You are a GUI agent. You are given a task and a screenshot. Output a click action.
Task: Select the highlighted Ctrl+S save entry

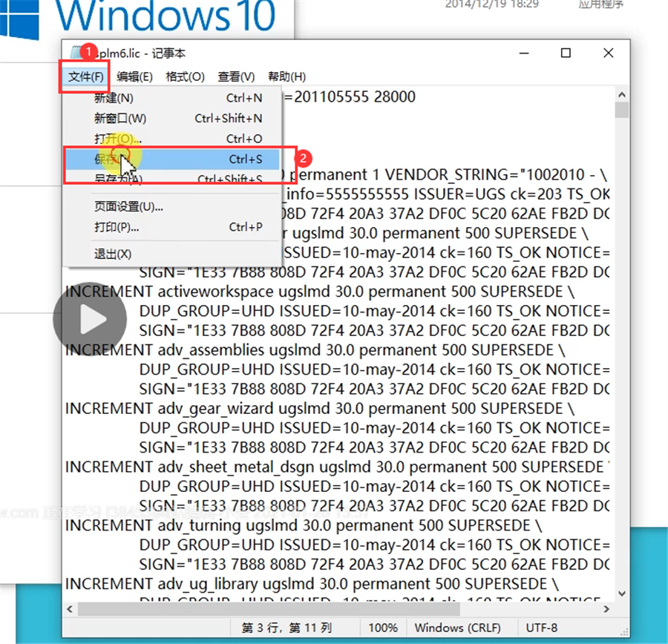[x=172, y=160]
